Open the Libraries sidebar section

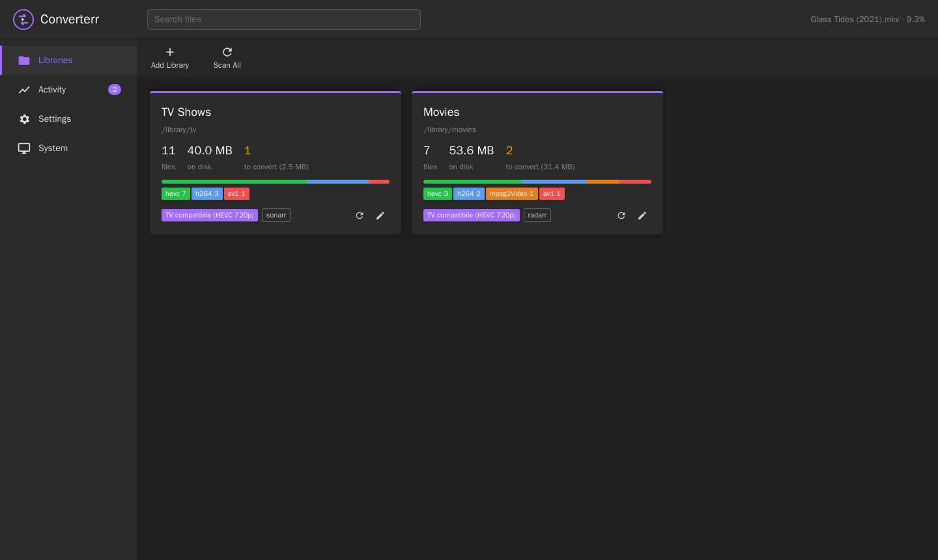(x=68, y=60)
